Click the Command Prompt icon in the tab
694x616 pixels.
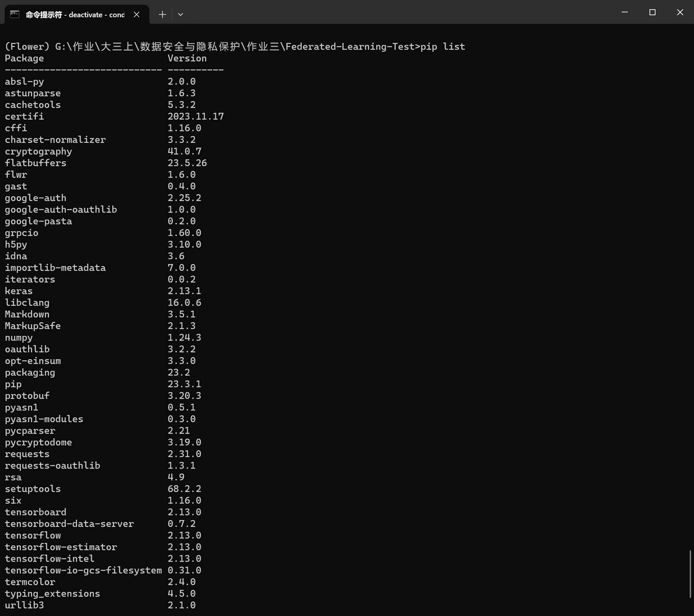15,14
